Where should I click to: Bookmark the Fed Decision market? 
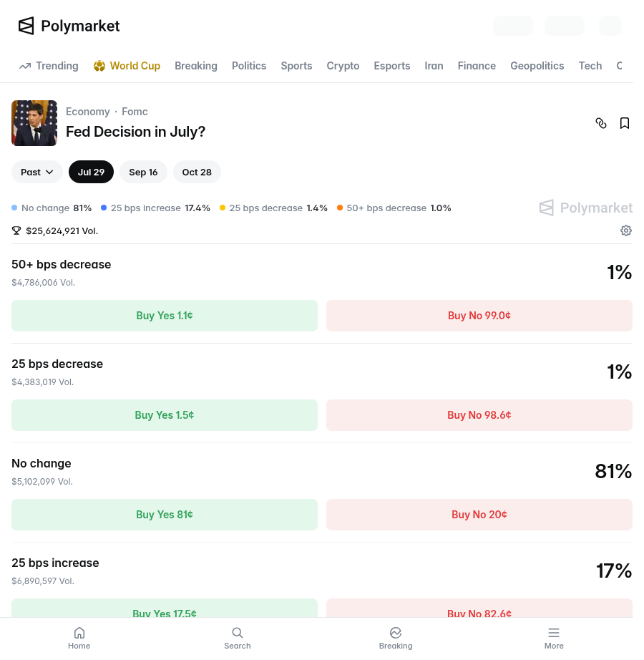(x=625, y=123)
